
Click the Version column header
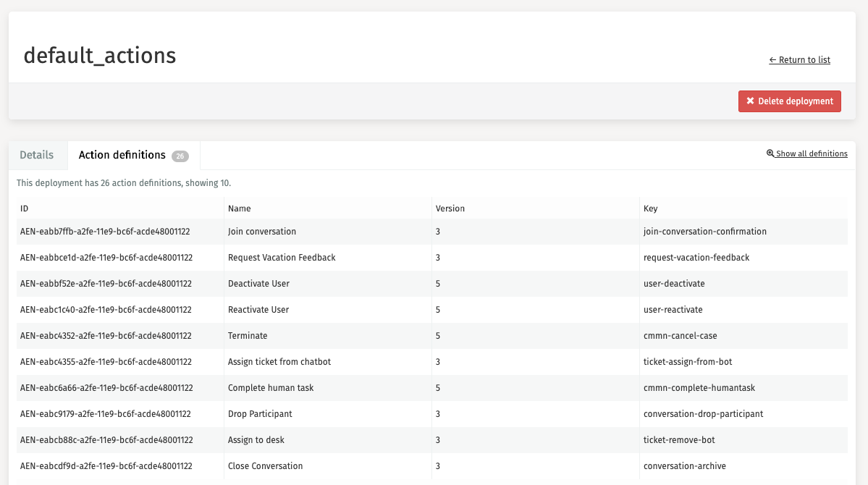450,208
